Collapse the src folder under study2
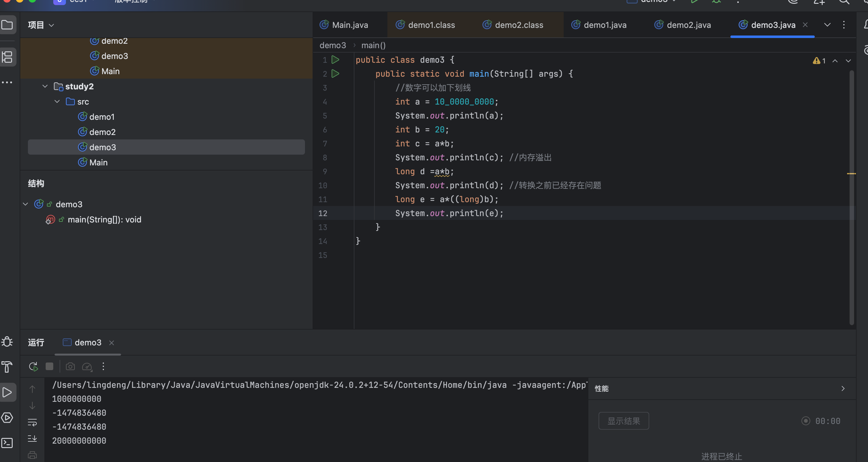The image size is (868, 462). tap(57, 102)
